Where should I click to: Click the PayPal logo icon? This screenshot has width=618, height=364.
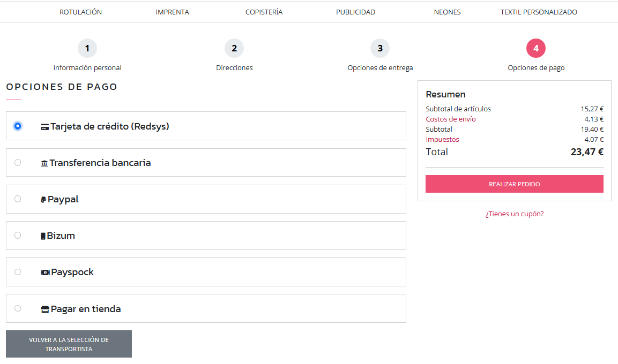pos(43,200)
